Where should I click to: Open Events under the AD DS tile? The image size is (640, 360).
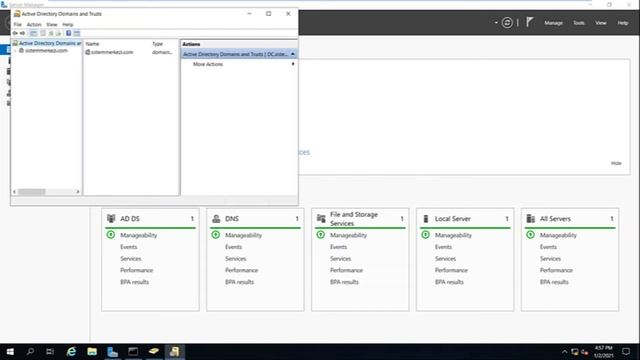click(x=129, y=247)
